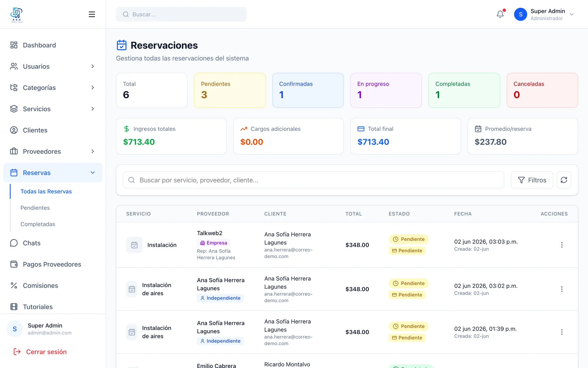Click the Categorías tree icon
The height and width of the screenshot is (368, 588).
pyautogui.click(x=14, y=88)
